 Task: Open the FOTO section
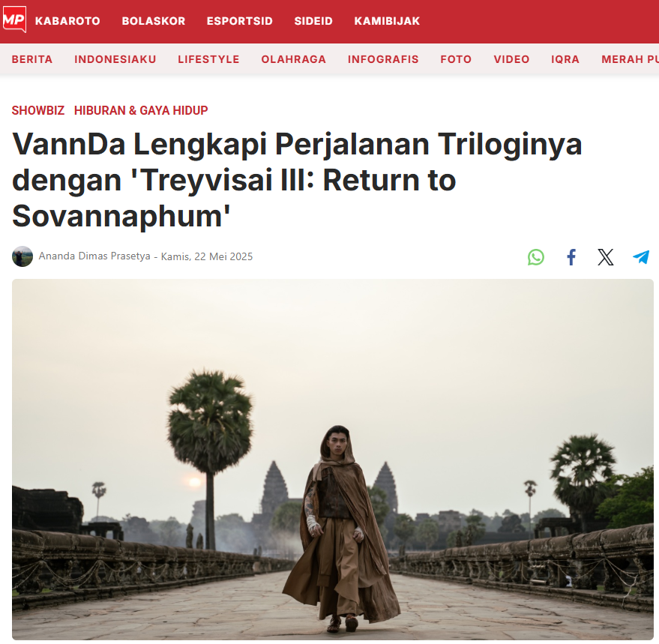[x=456, y=59]
